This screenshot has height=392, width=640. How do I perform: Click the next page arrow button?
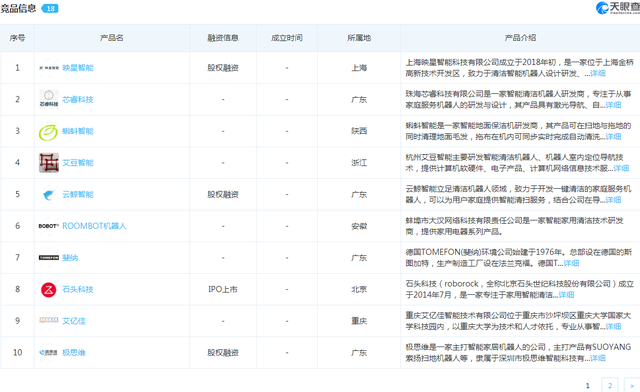click(631, 385)
